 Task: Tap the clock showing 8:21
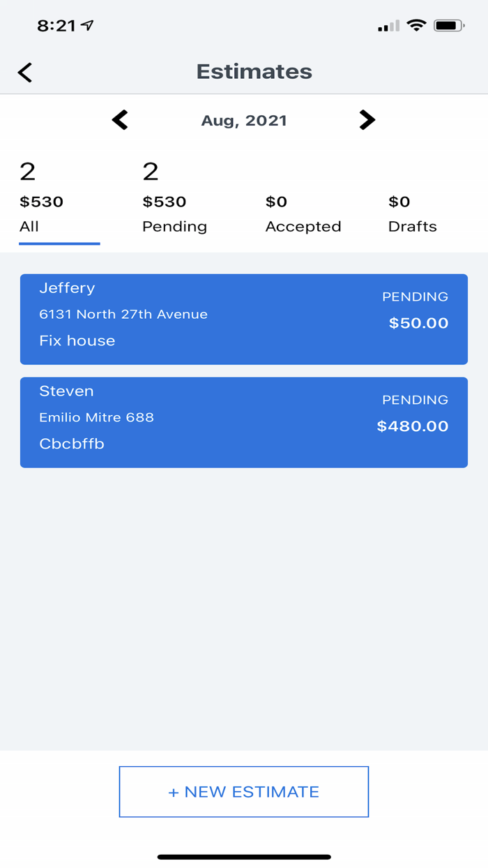tap(54, 24)
